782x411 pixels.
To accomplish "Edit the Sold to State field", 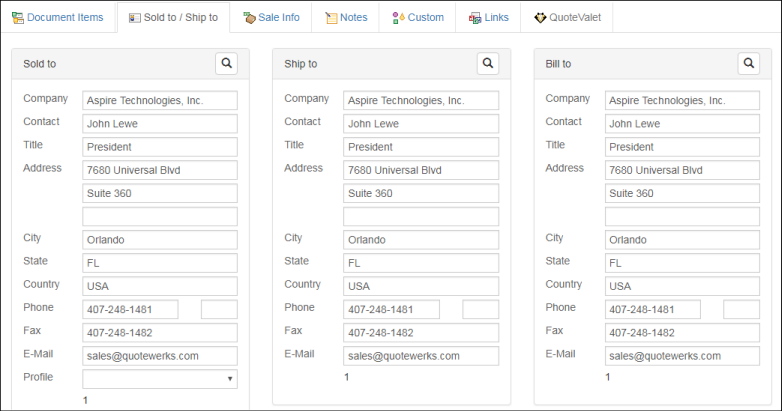I will (160, 263).
